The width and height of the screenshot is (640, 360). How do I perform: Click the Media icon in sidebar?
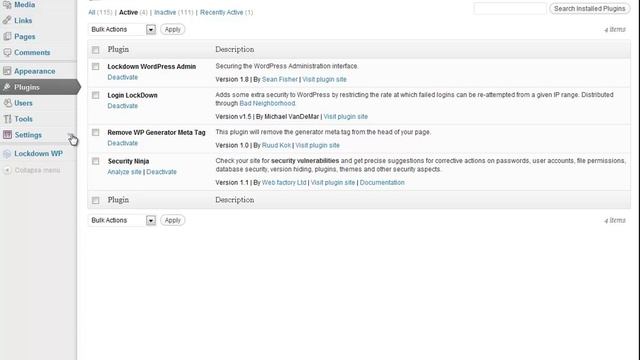[x=7, y=4]
